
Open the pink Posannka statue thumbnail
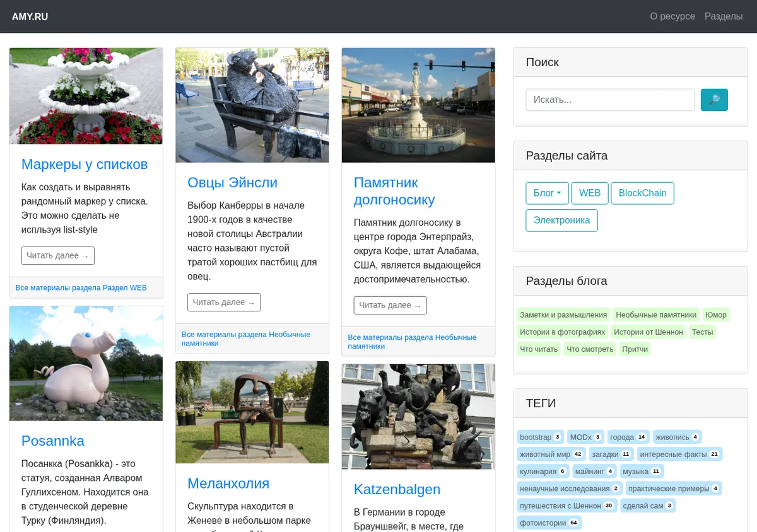(86, 364)
